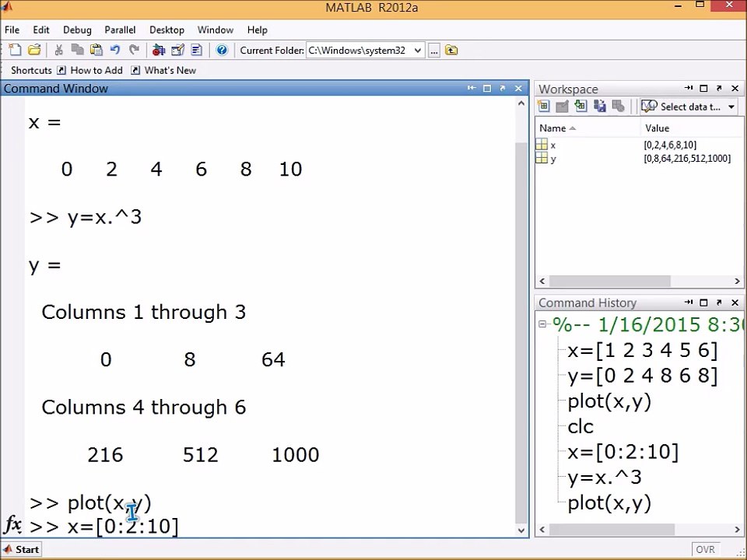Collapse the 1/16/2015 history session node
Image resolution: width=747 pixels, height=560 pixels.
[542, 324]
